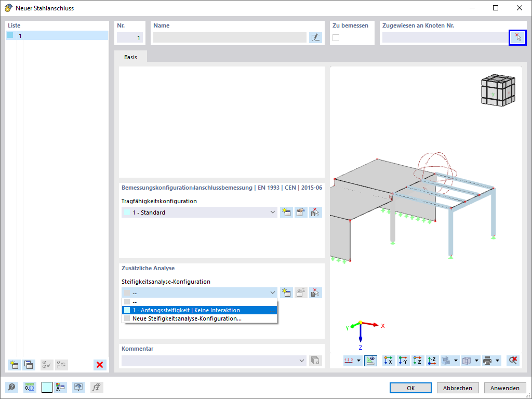
Task: Enable the Zu bemessen checkbox
Action: point(336,37)
